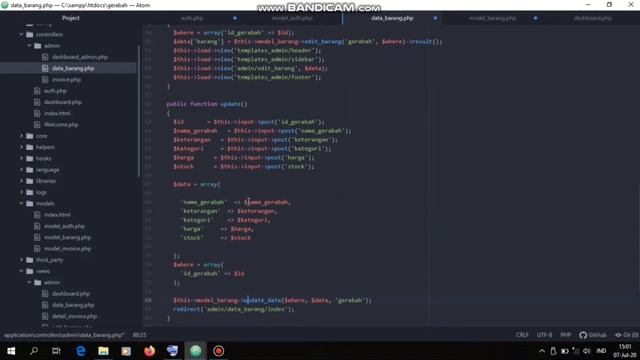Click the 80:25 cursor position indicator
Image resolution: width=640 pixels, height=360 pixels.
tap(140, 335)
